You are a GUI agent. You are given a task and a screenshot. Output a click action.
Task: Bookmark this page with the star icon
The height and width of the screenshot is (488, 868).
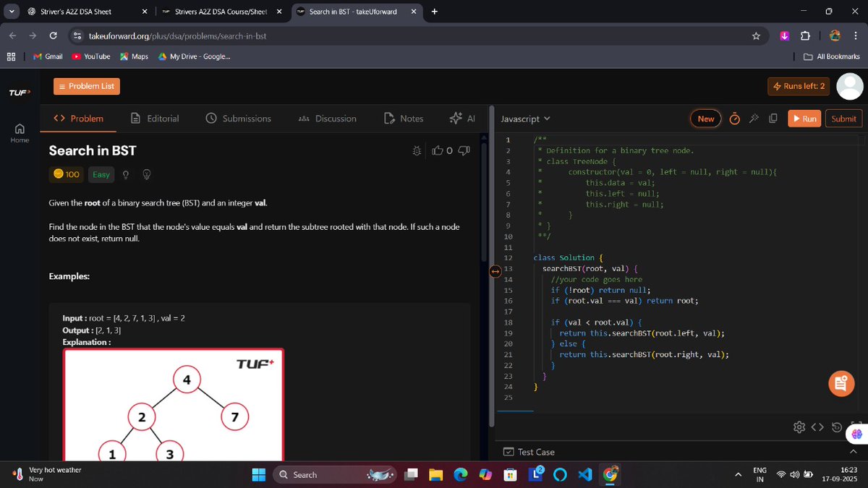point(756,36)
